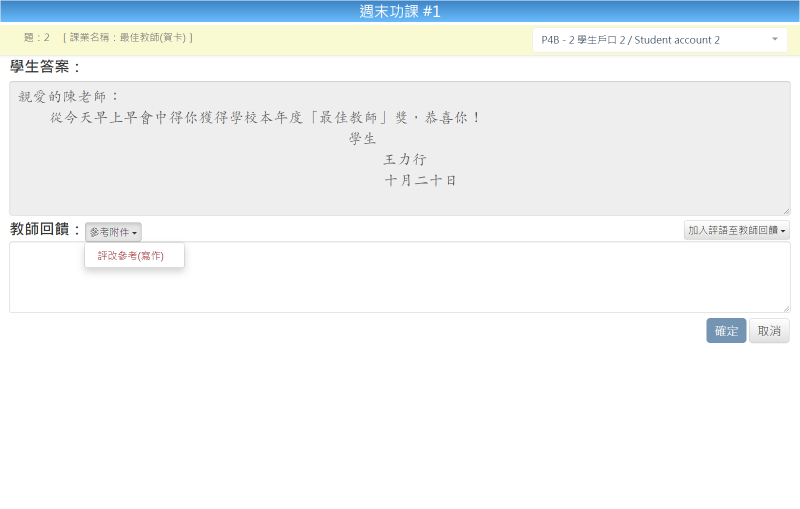Click the arrow on the student account selector

tap(775, 40)
